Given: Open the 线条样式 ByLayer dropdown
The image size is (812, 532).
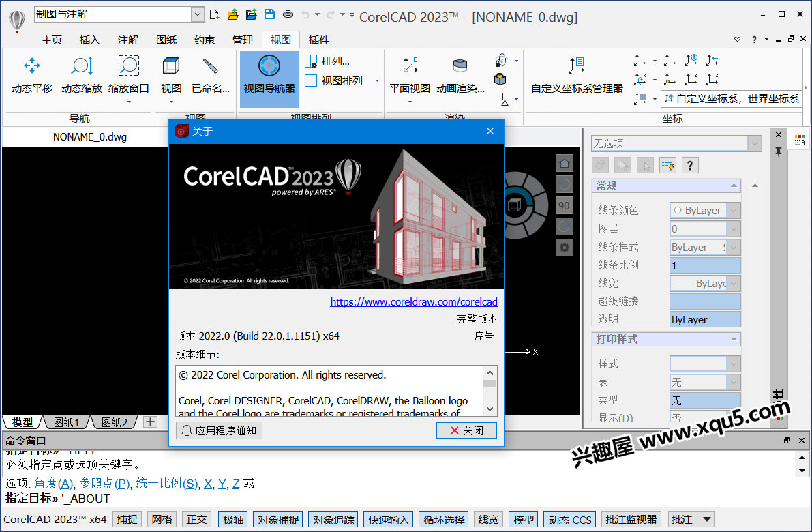Looking at the screenshot, I should coord(734,247).
